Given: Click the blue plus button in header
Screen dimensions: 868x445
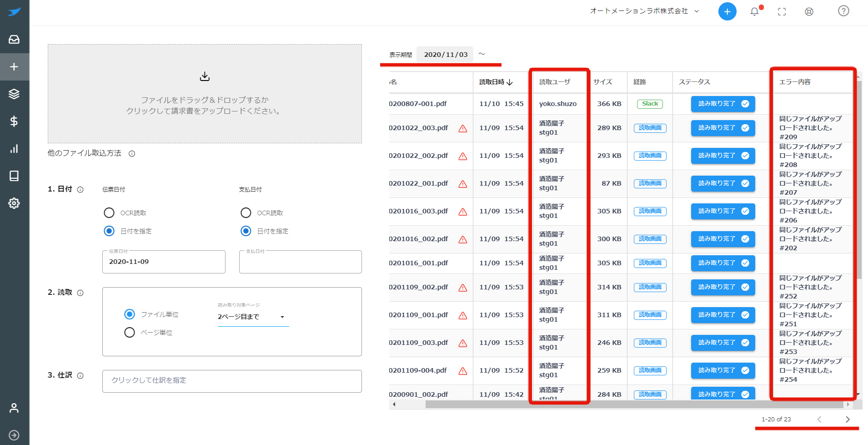Looking at the screenshot, I should pyautogui.click(x=727, y=11).
